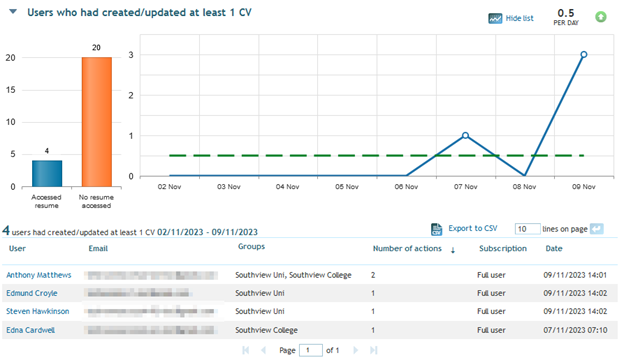Screen dimensions: 624x360
Task: Collapse the Users who created/updated CV section
Action: [x=13, y=12]
